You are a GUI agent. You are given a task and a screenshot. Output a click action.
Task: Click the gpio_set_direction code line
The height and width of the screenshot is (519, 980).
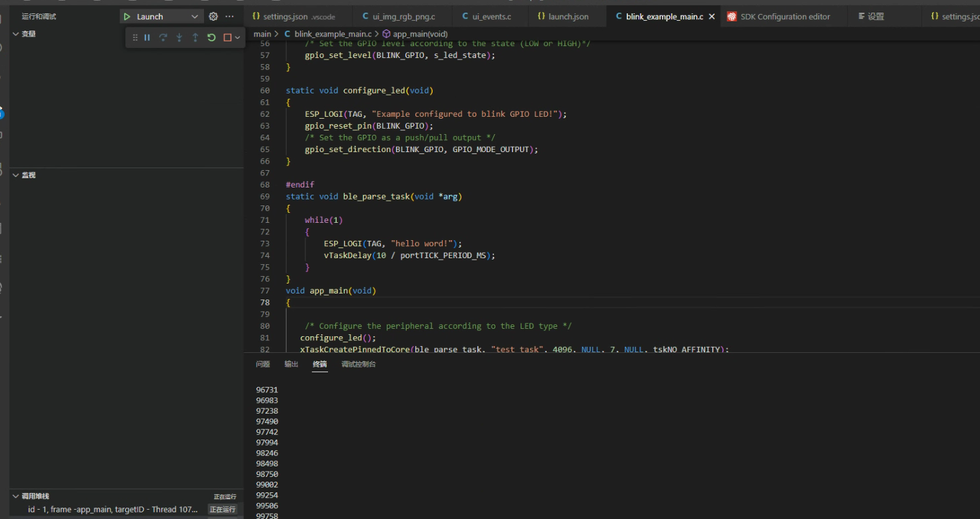click(x=421, y=149)
